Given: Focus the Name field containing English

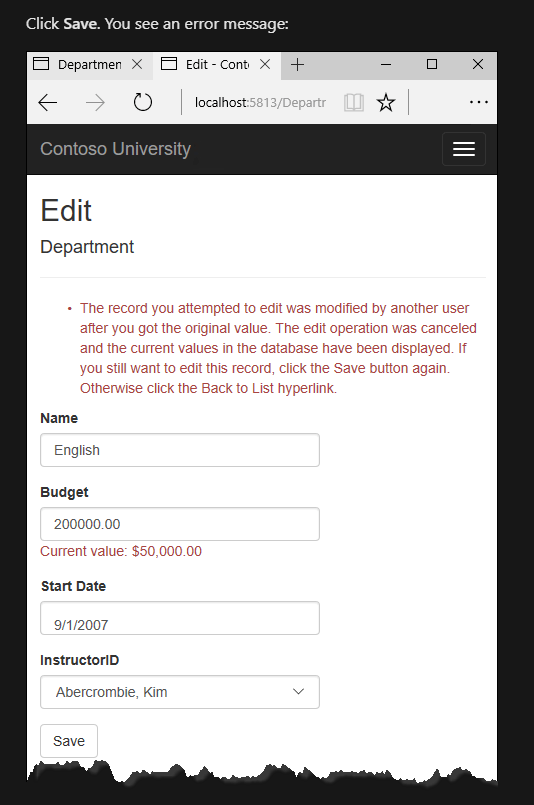Looking at the screenshot, I should click(x=180, y=450).
